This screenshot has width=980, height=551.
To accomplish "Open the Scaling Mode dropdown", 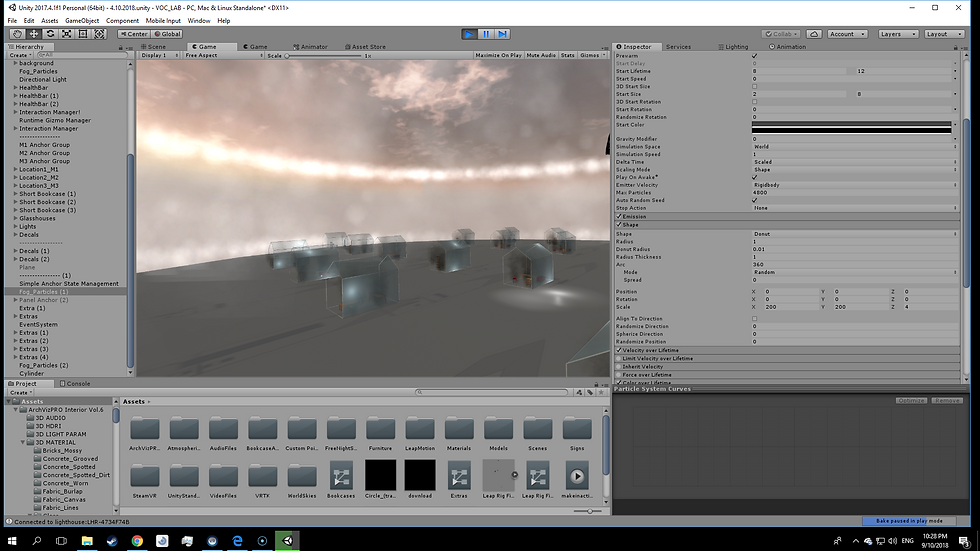I will [854, 169].
